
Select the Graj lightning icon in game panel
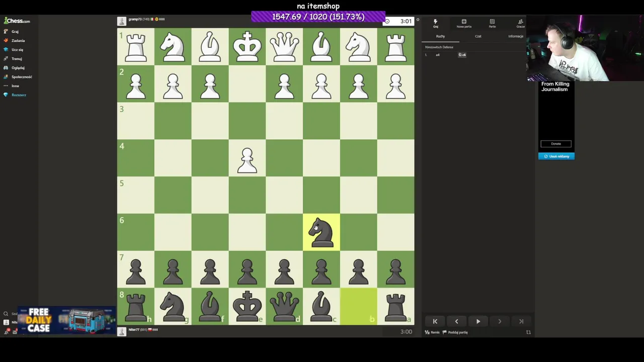tap(435, 23)
